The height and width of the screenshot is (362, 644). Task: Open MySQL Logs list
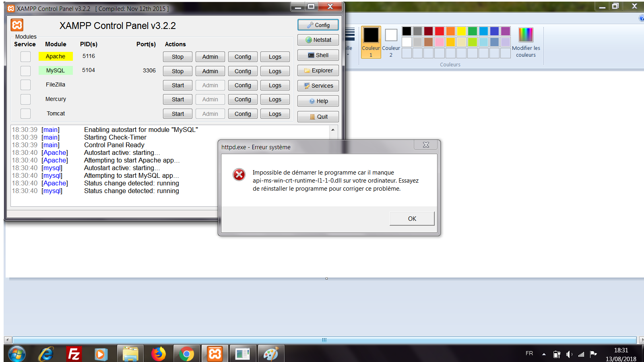click(275, 71)
